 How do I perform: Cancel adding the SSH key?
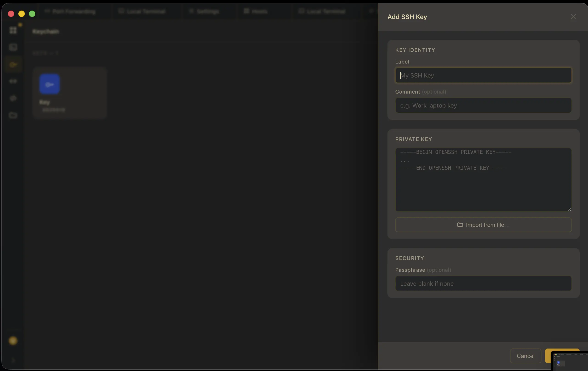tap(526, 356)
